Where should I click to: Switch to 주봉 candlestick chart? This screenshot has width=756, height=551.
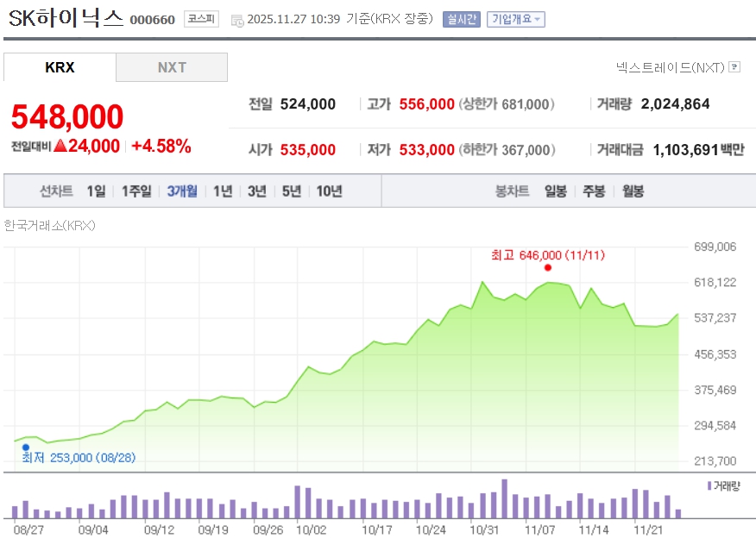click(x=594, y=191)
